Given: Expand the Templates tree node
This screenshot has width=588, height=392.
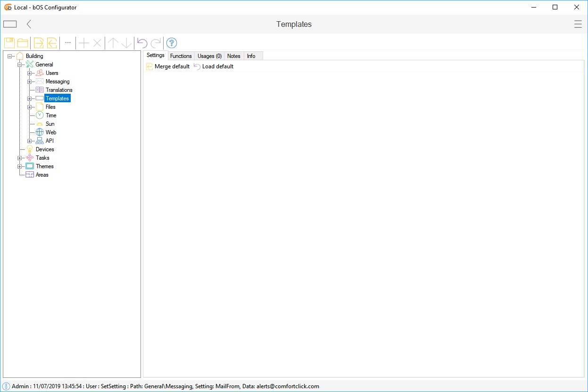Looking at the screenshot, I should point(30,98).
